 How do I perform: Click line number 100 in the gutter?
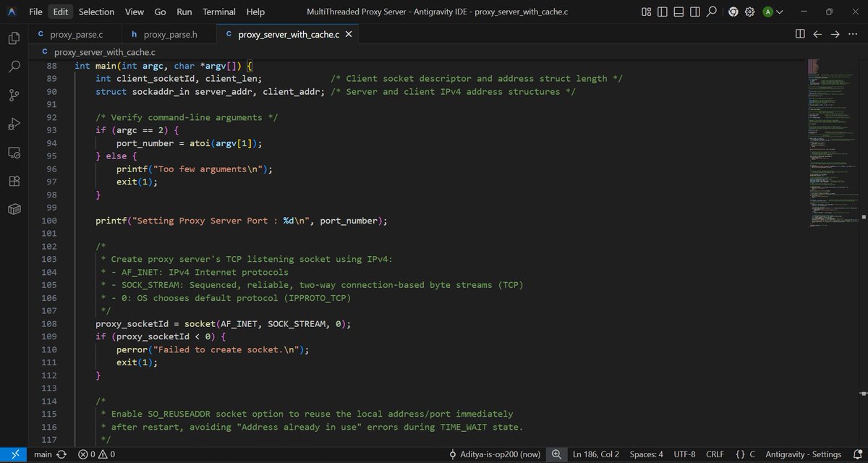click(49, 221)
